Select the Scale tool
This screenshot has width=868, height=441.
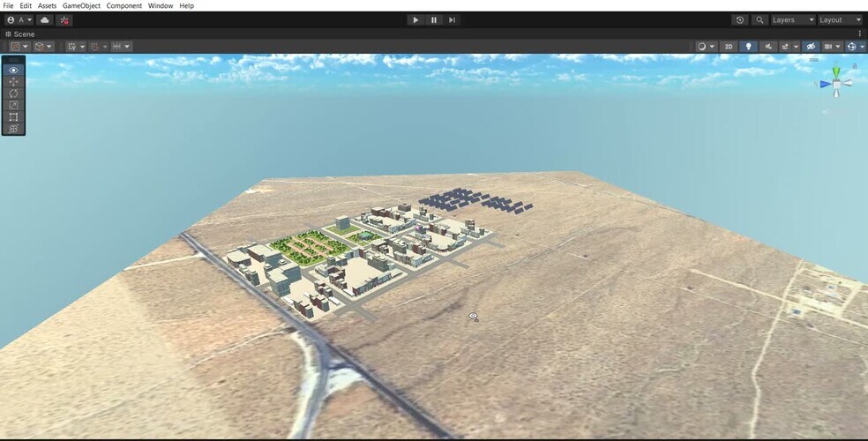point(13,105)
